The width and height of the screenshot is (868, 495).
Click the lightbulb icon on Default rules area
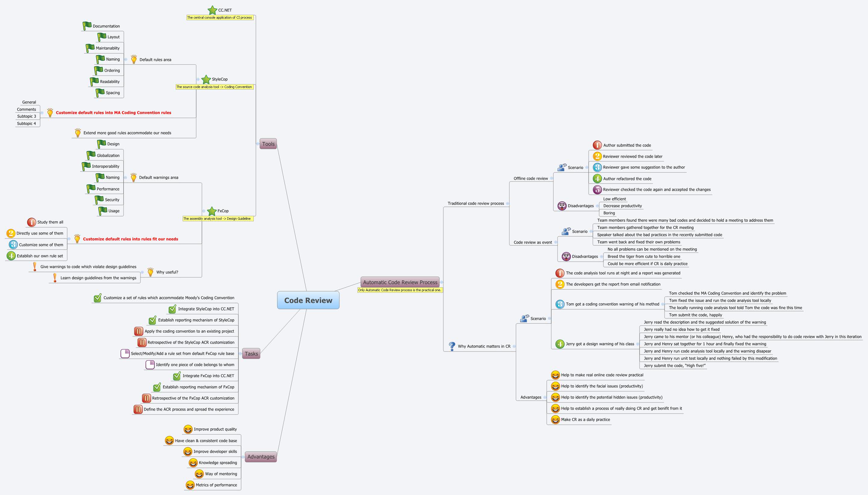coord(134,59)
